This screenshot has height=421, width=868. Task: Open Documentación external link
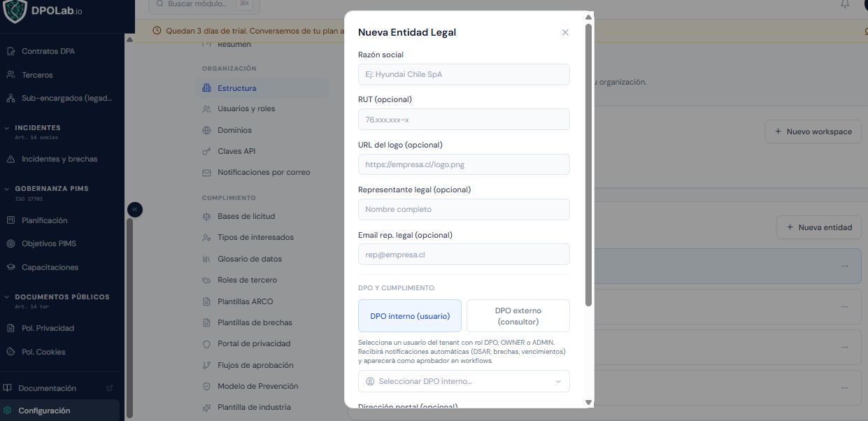59,388
